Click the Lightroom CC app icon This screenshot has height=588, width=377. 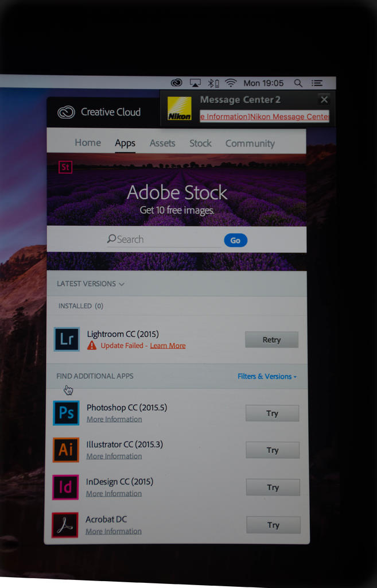click(67, 339)
